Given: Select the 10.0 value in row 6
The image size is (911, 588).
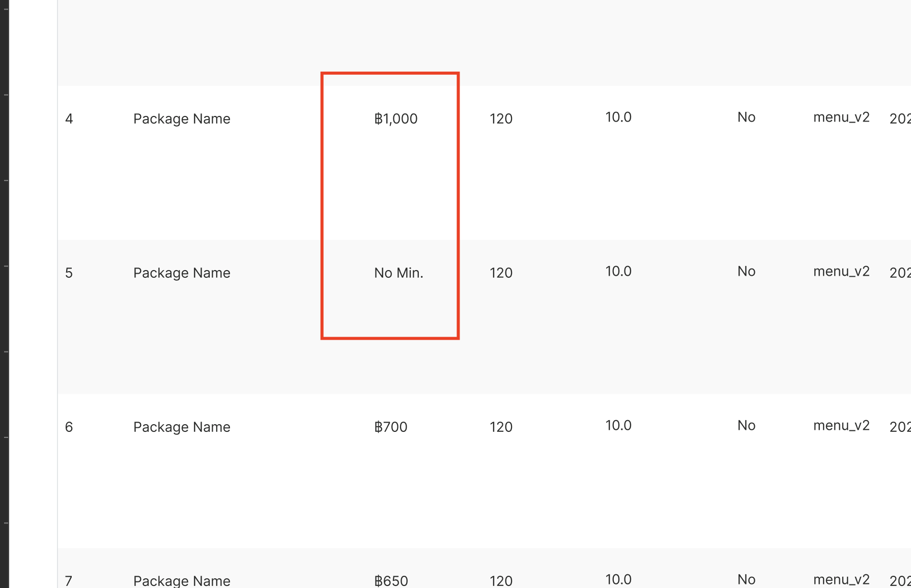Looking at the screenshot, I should click(x=618, y=425).
